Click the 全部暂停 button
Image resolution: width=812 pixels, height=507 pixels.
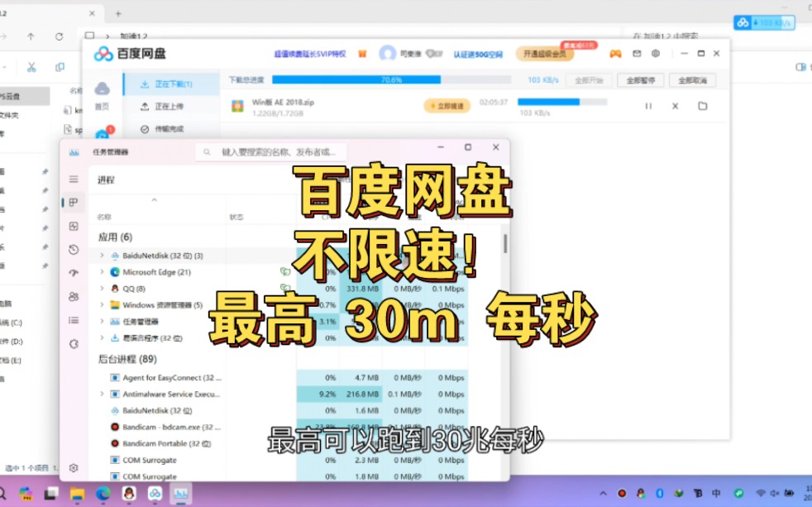pos(641,80)
